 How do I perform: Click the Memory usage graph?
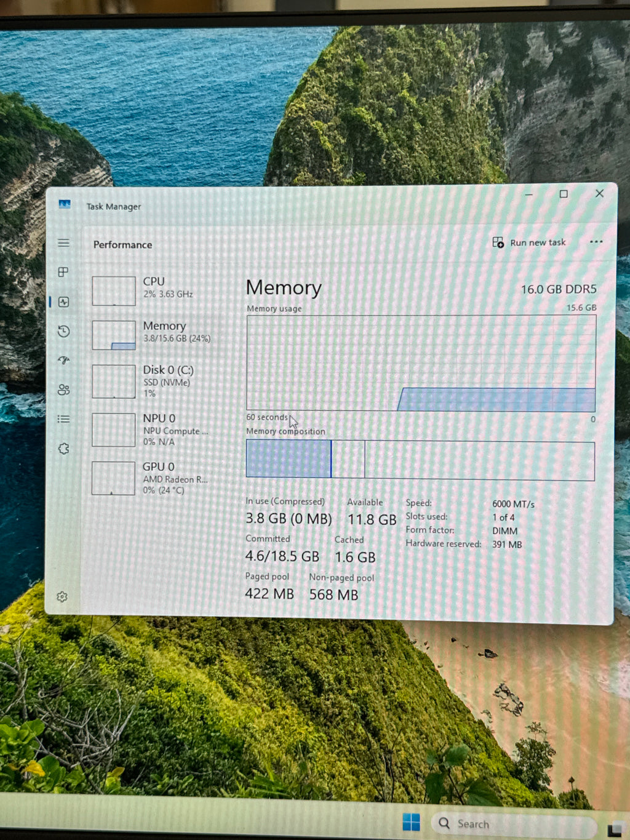pos(421,363)
